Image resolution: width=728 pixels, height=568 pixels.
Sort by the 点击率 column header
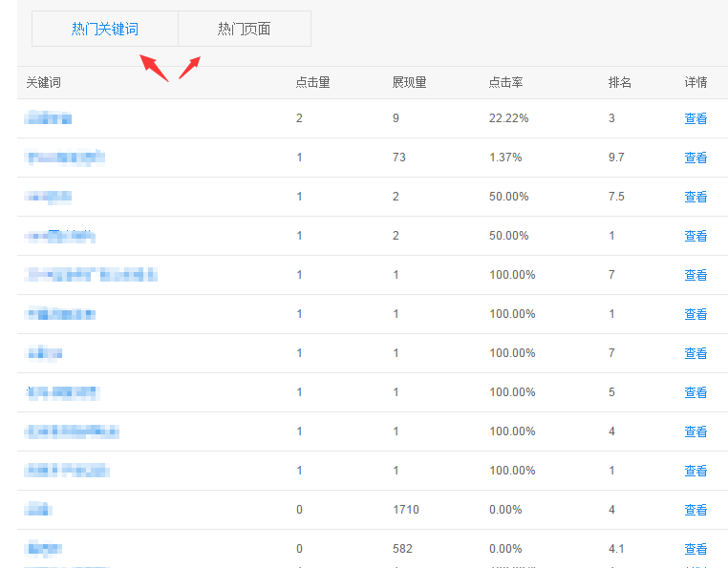(x=505, y=82)
